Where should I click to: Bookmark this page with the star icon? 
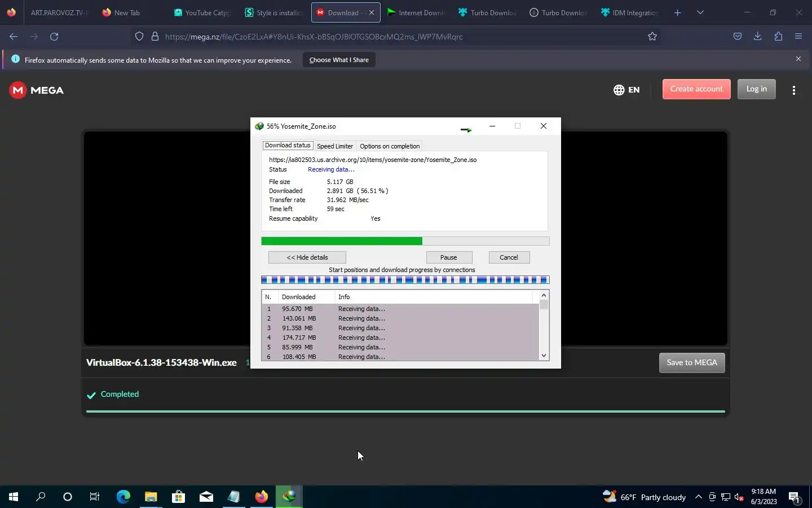[652, 37]
